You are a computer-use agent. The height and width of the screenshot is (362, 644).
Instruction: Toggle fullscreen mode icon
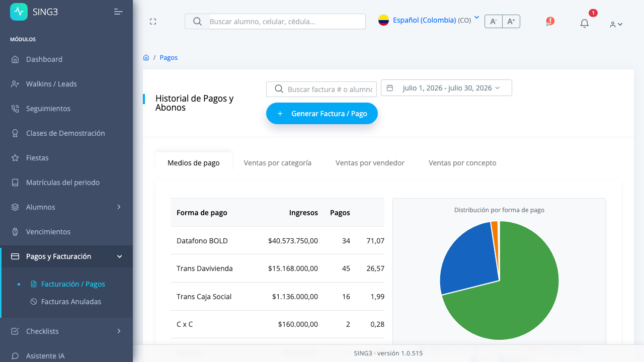tap(153, 21)
